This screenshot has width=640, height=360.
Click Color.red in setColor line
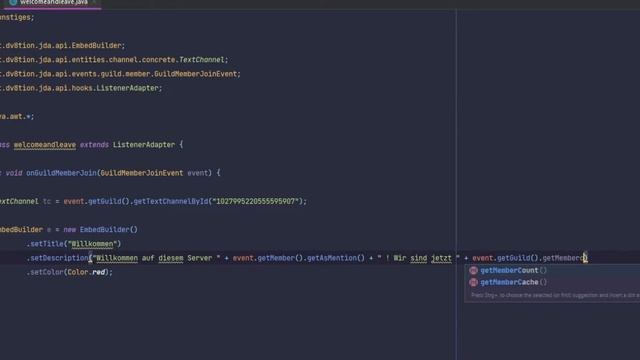click(x=86, y=272)
